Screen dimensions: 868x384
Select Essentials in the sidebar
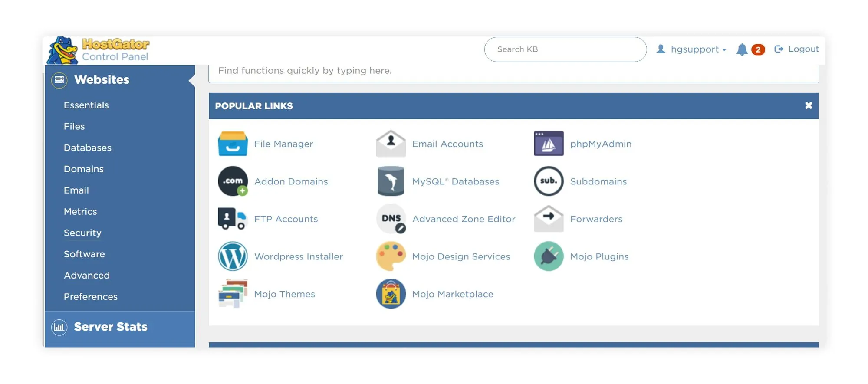[86, 105]
